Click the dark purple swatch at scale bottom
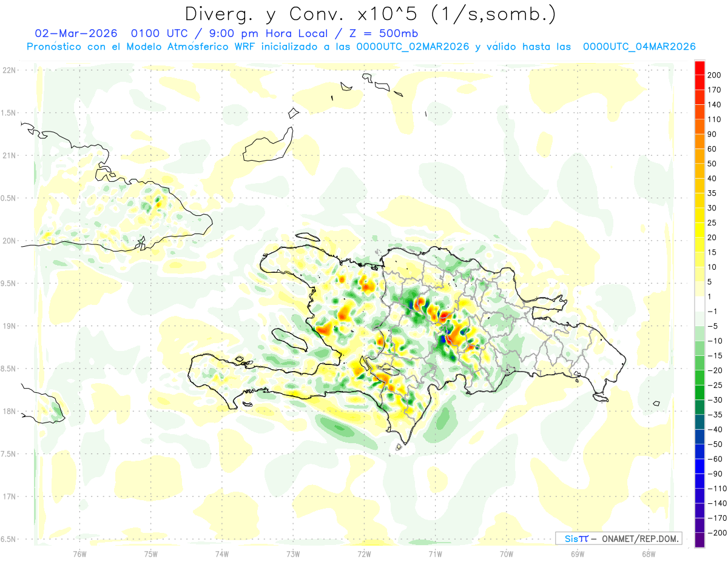This screenshot has height=562, width=728. [699, 540]
